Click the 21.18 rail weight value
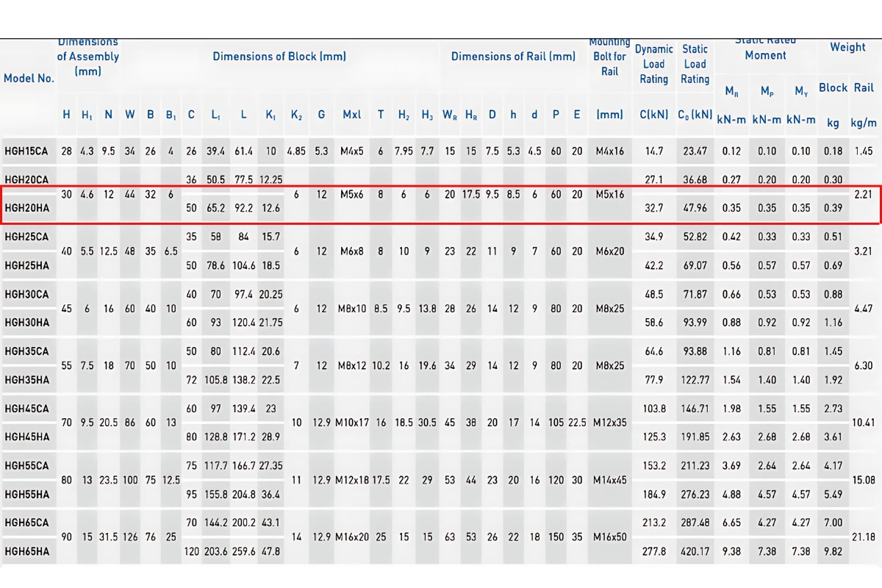Screen dimensions: 882x588 click(864, 537)
